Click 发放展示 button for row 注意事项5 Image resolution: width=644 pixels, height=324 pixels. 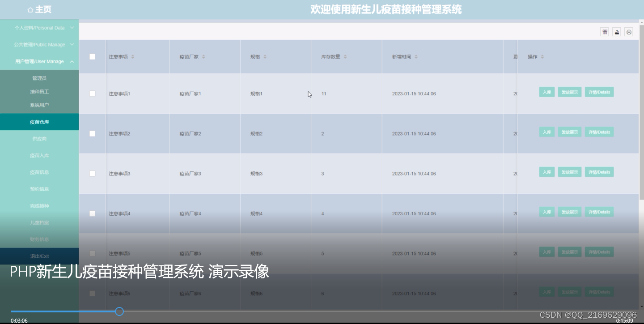click(x=570, y=252)
